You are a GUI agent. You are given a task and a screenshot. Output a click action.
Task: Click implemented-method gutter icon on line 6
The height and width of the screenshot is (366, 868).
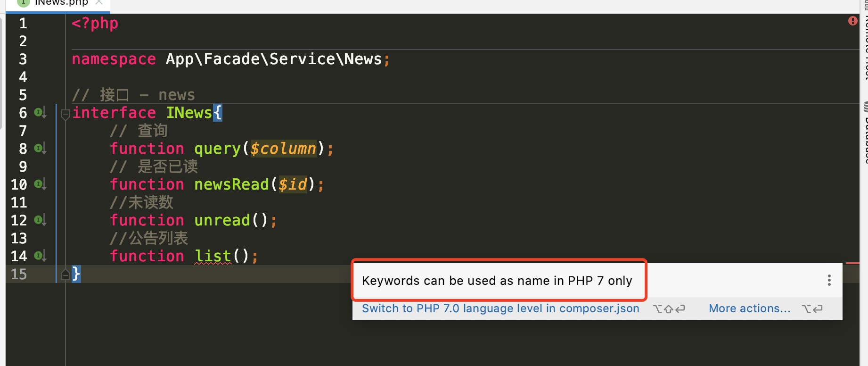coord(40,113)
